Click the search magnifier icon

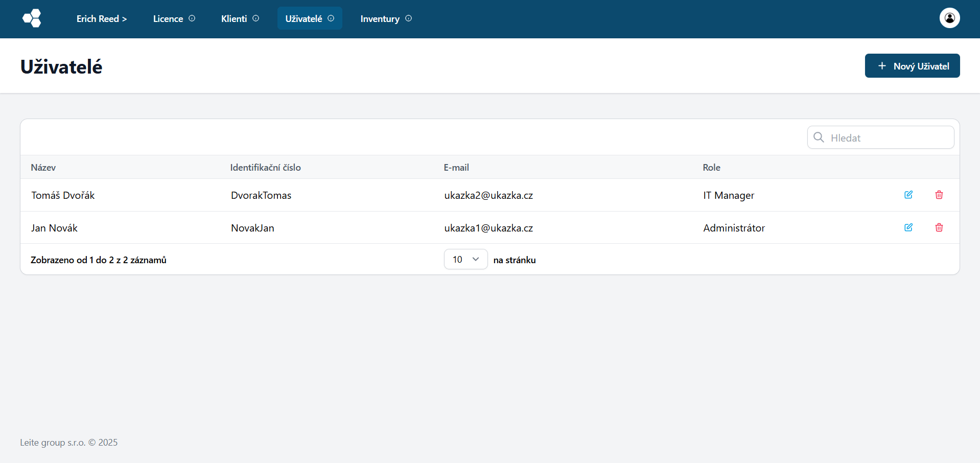(x=819, y=137)
